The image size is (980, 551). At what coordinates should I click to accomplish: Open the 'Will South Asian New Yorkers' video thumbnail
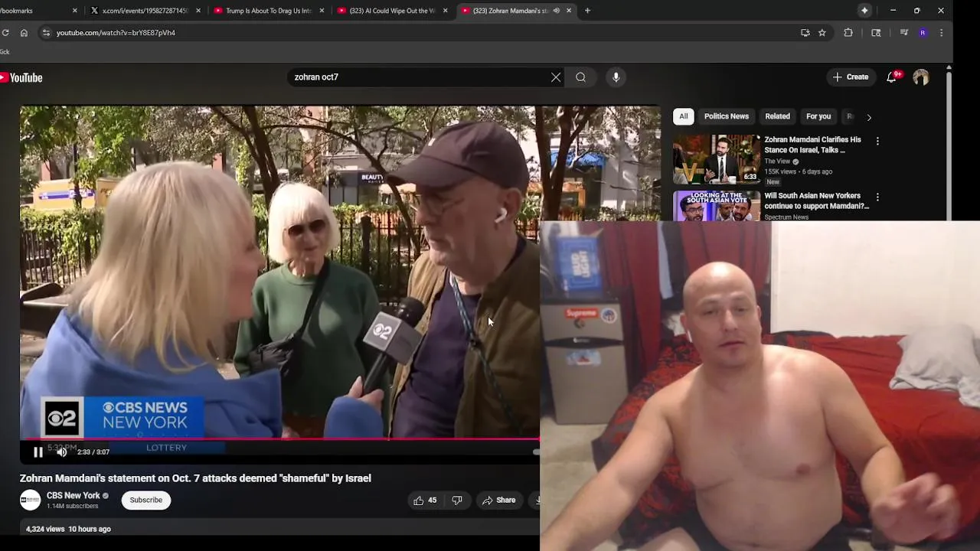(717, 206)
